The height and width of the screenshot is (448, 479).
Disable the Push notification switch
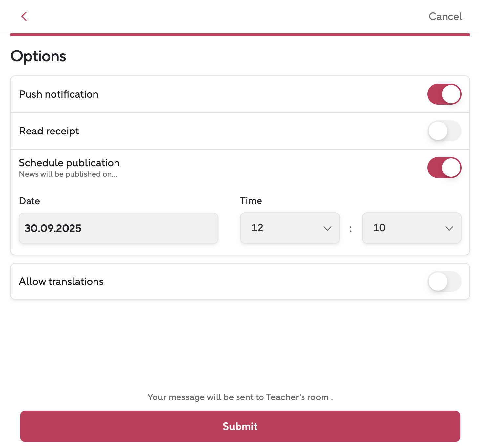pyautogui.click(x=444, y=94)
